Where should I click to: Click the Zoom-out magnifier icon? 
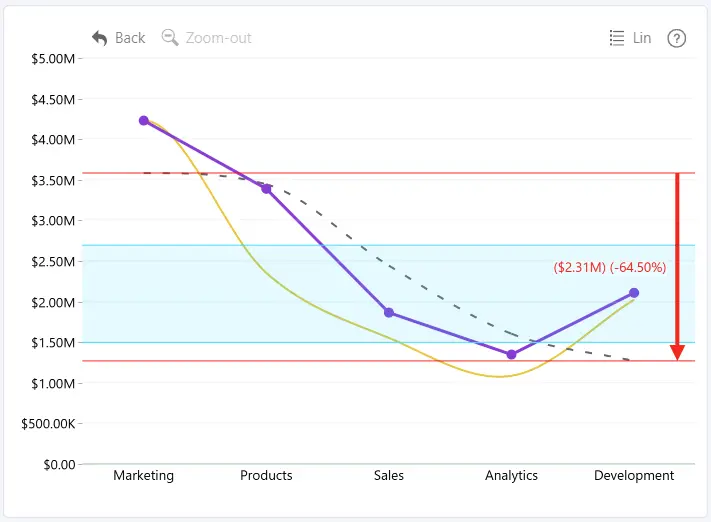coord(170,38)
